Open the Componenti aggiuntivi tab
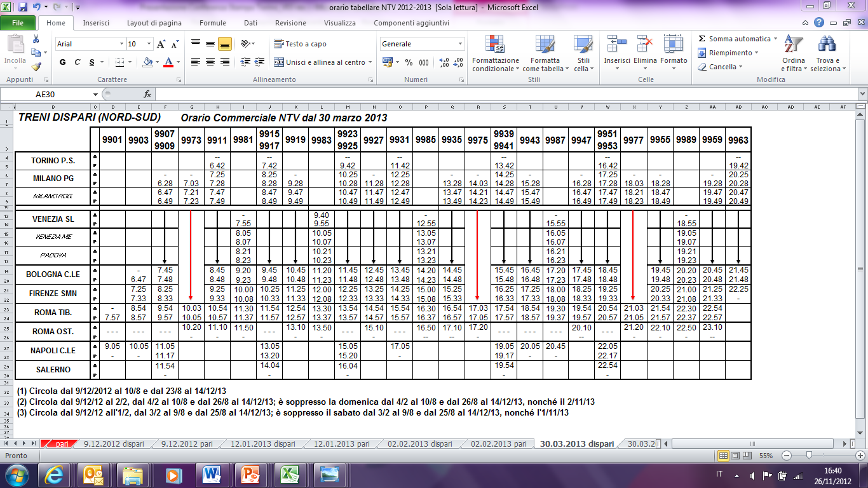The image size is (868, 488). pos(411,23)
